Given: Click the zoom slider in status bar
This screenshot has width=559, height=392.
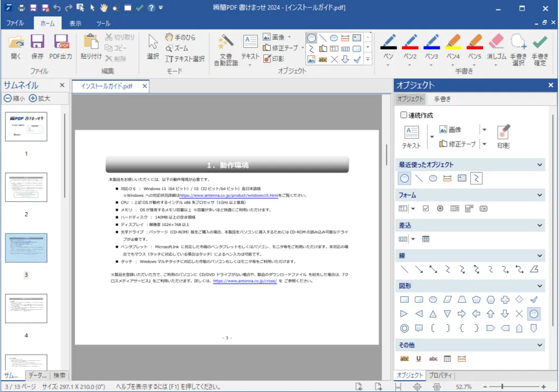Looking at the screenshot, I should coord(502,386).
